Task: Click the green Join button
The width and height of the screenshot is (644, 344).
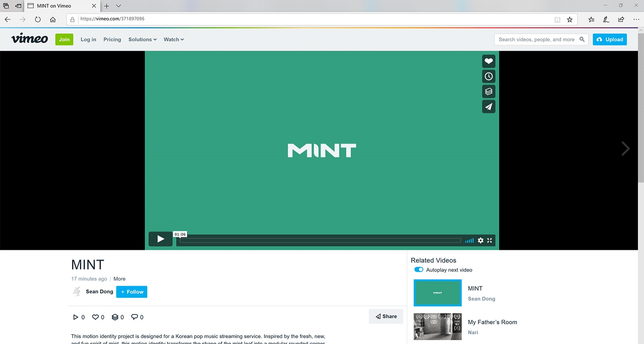Action: (x=64, y=40)
